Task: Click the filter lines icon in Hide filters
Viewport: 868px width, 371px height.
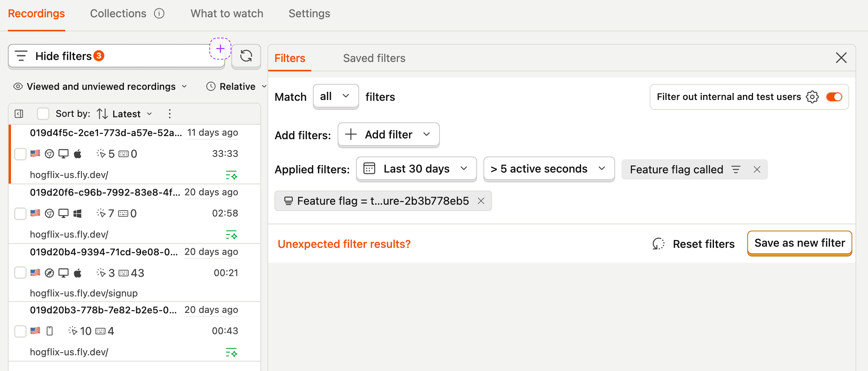Action: (21, 56)
